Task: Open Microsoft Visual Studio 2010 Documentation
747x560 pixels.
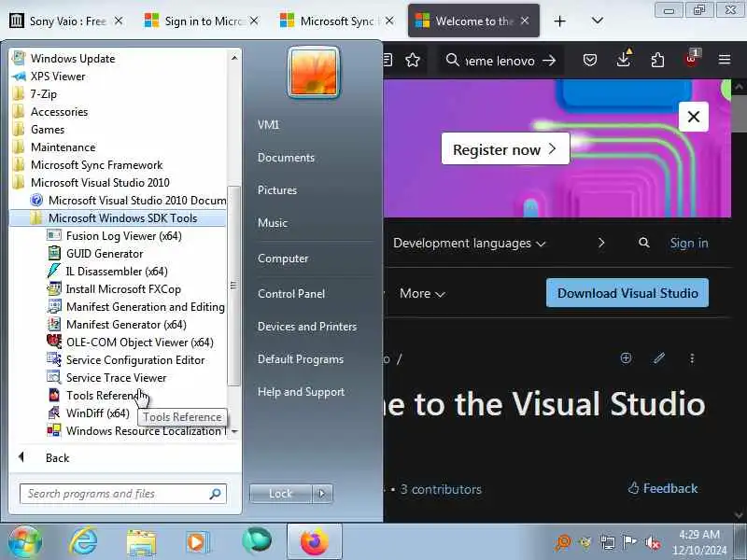Action: point(128,200)
